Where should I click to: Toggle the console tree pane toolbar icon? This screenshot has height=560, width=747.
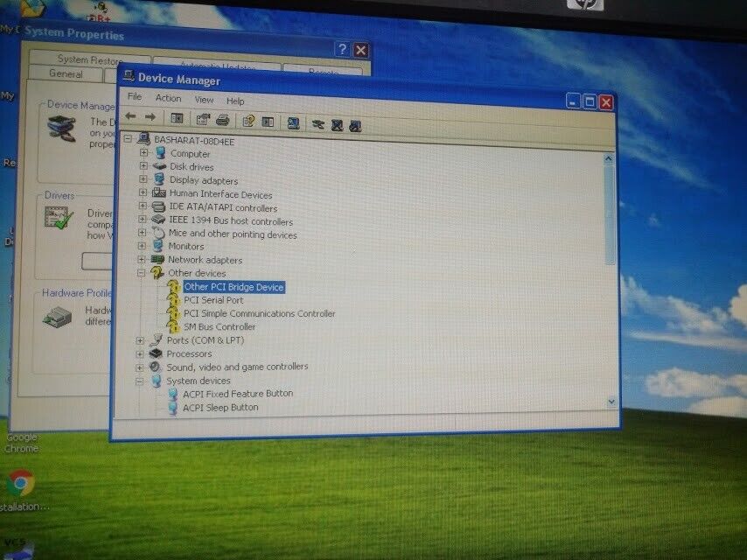coord(177,118)
